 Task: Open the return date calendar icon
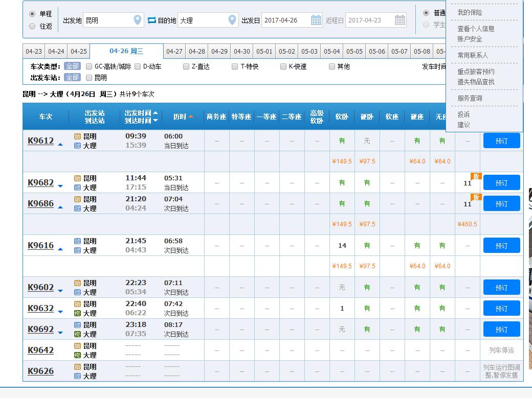400,20
